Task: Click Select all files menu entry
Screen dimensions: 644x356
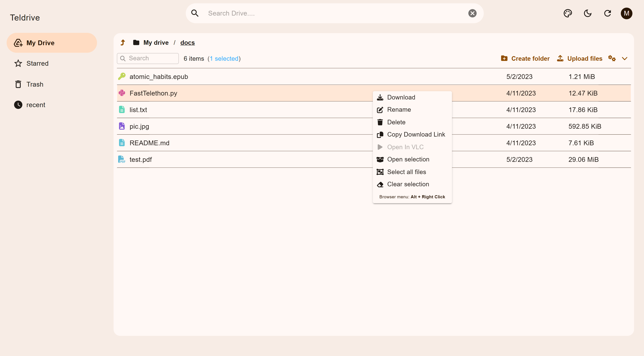Action: 406,172
